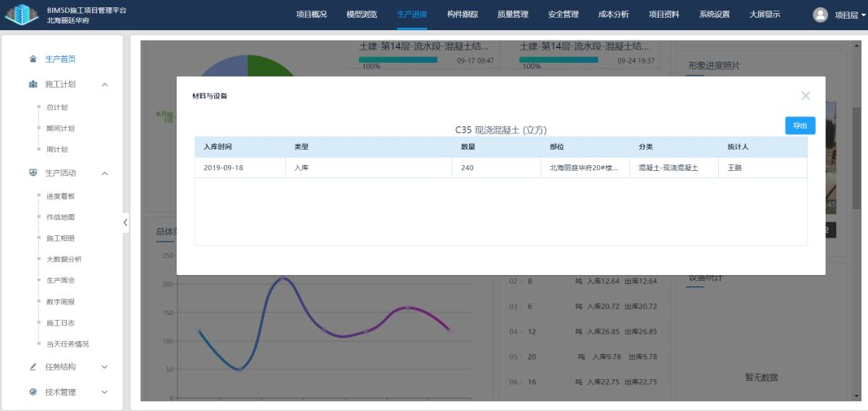Viewport: 868px width, 411px height.
Task: Open 生产周会 in sidebar
Action: coord(60,281)
